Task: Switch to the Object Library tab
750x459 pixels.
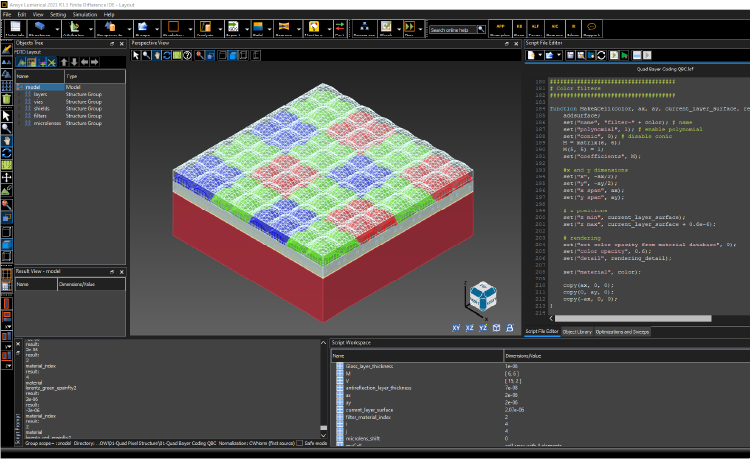Action: tap(577, 332)
